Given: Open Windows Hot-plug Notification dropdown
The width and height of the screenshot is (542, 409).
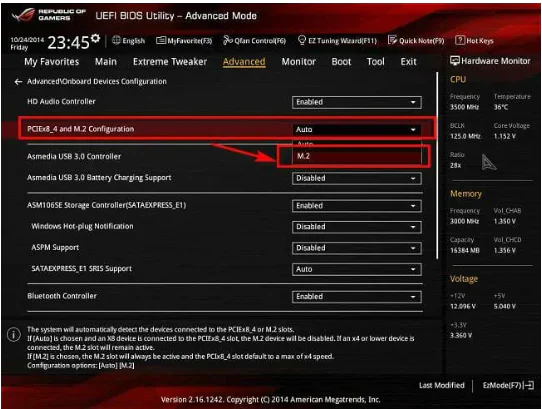Looking at the screenshot, I should click(357, 227).
